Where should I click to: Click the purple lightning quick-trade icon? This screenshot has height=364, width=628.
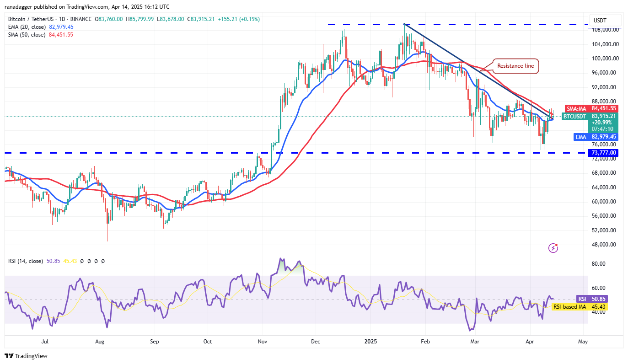pos(553,247)
